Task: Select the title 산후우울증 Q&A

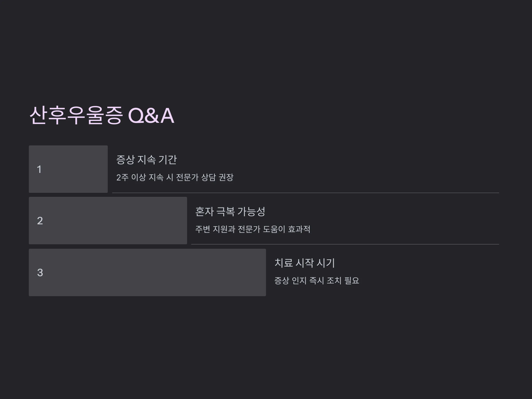Action: (102, 115)
